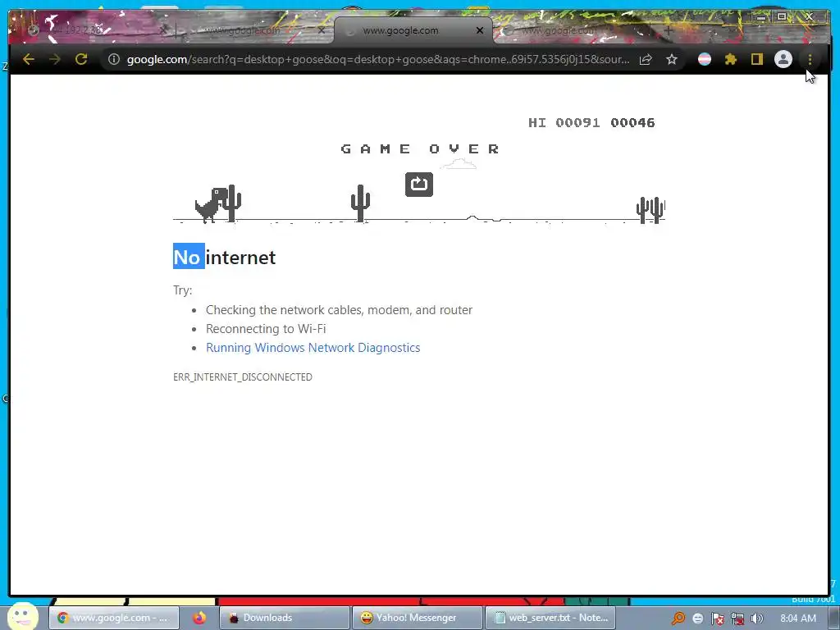
Task: Click the GAME OVER text
Action: (420, 149)
